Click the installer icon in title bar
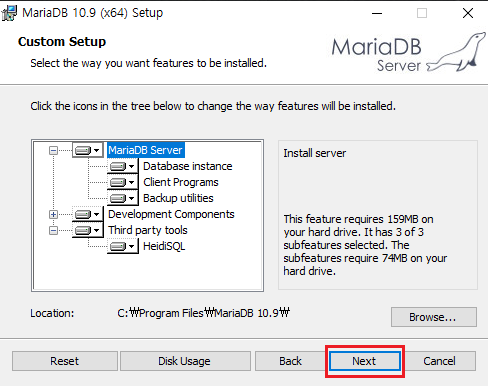This screenshot has width=488, height=386. tap(9, 13)
